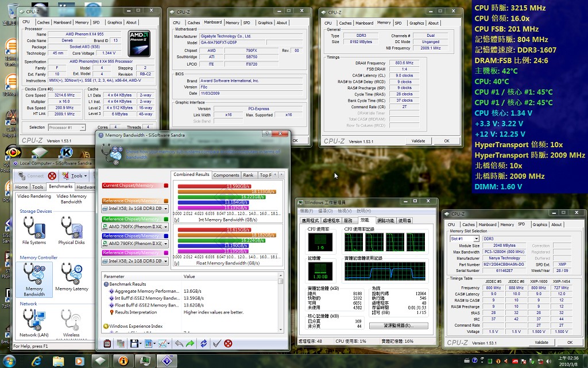Open Windows Explorer folder on taskbar
Image resolution: width=588 pixels, height=368 pixels.
(x=58, y=361)
